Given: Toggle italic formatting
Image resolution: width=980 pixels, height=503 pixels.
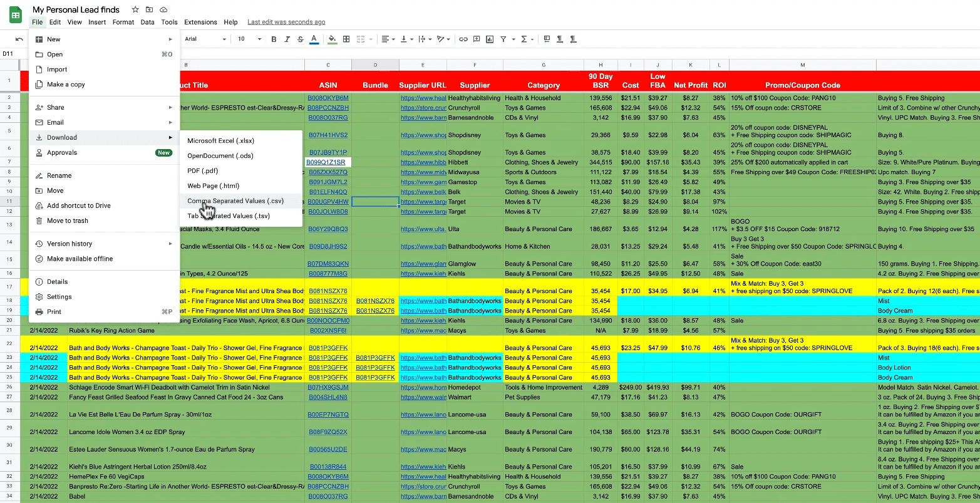Looking at the screenshot, I should (287, 39).
